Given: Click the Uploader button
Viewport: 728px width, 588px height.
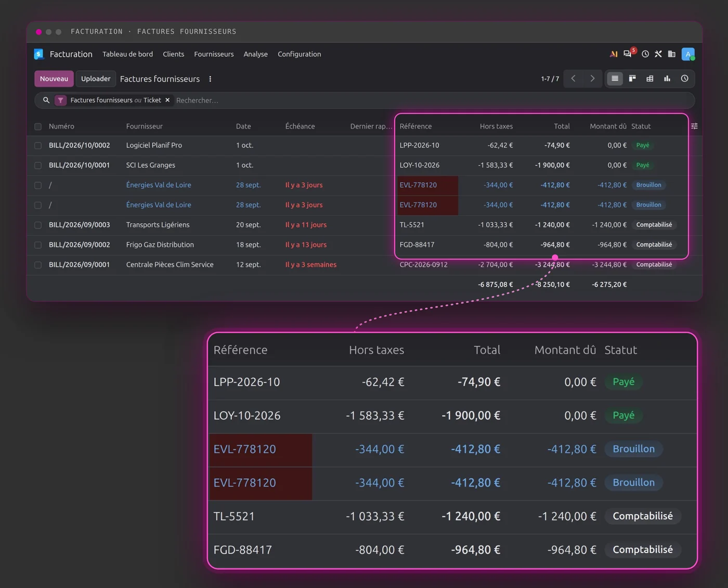Looking at the screenshot, I should pos(96,79).
